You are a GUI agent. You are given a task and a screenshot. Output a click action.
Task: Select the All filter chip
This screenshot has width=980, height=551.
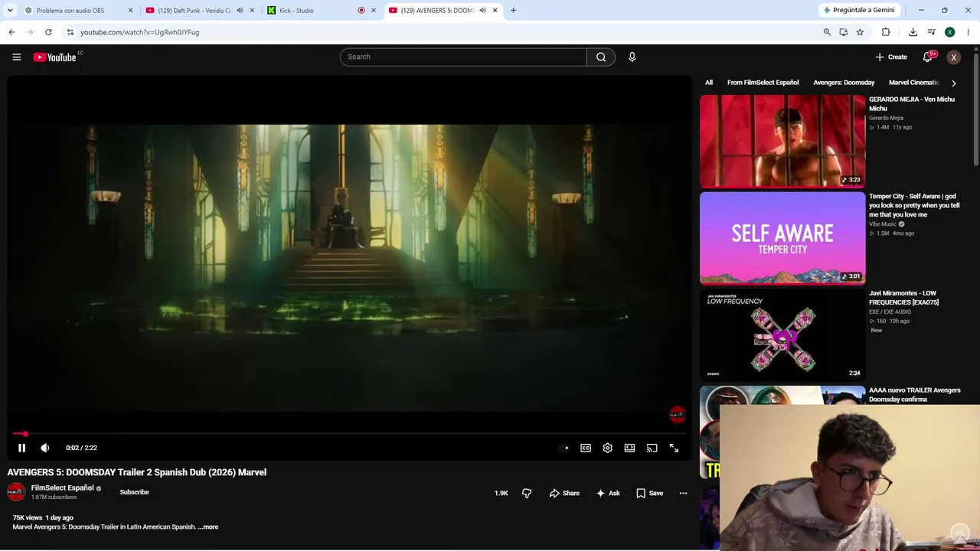pyautogui.click(x=709, y=83)
